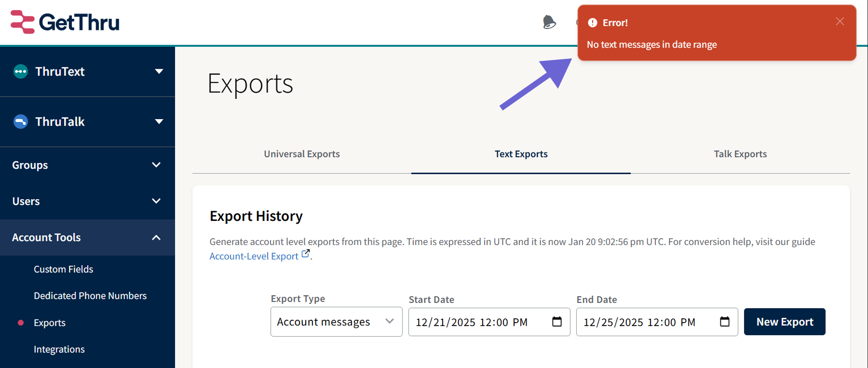Open Dedicated Phone Numbers page
This screenshot has width=868, height=368.
pyautogui.click(x=90, y=296)
